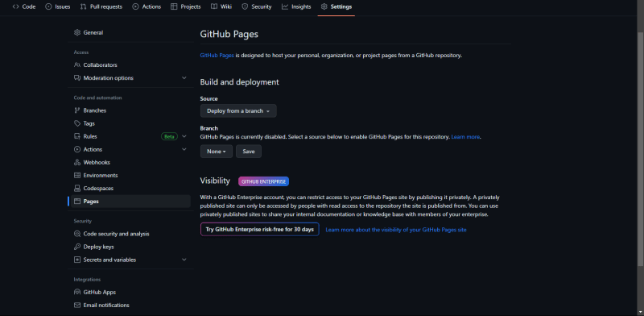644x316 pixels.
Task: Click the Deploy keys key icon
Action: tap(77, 247)
